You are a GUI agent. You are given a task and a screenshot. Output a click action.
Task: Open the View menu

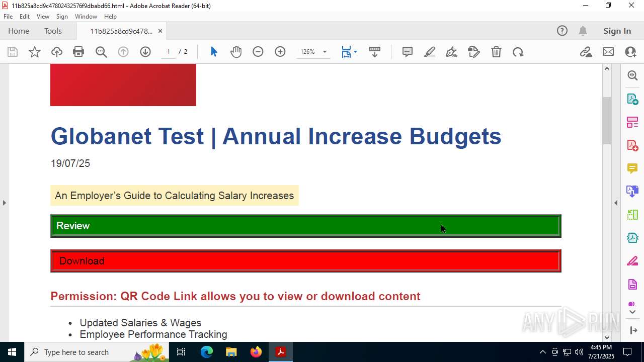[43, 17]
